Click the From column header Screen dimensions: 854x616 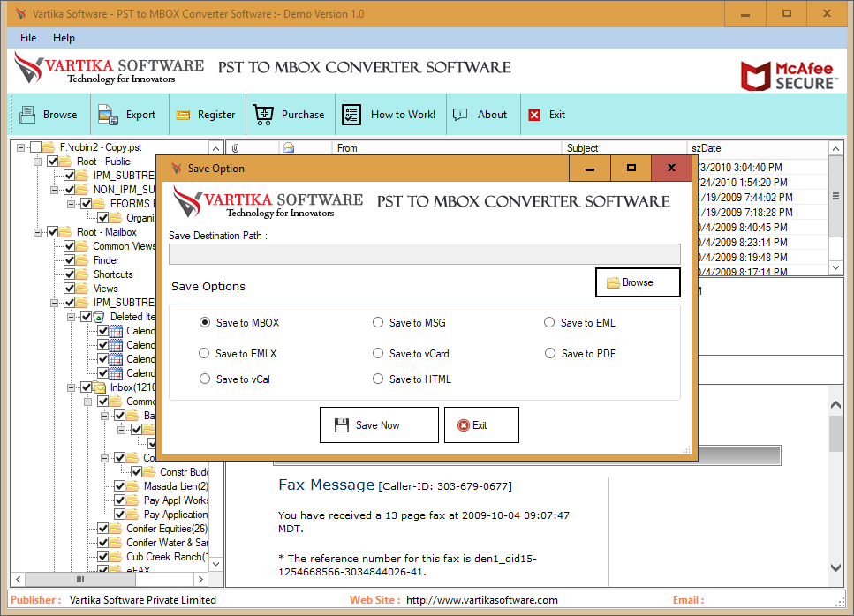coord(447,148)
